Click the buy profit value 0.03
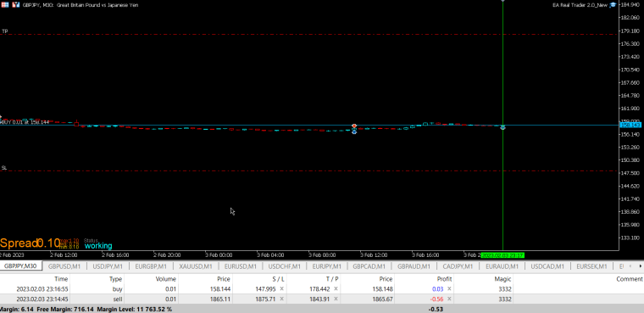 (439, 289)
